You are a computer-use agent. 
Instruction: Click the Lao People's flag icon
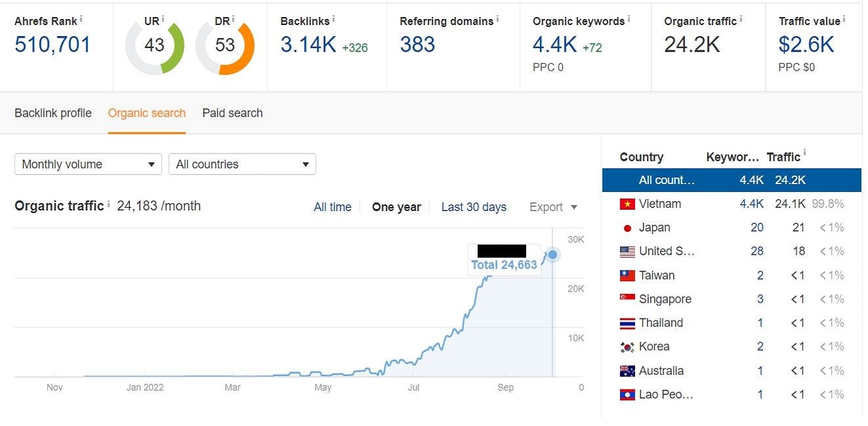click(627, 395)
